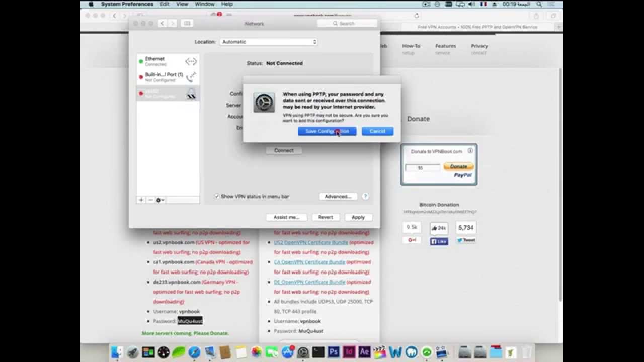Screen dimensions: 644x362
Task: Open How-To in the VPNBook navigation
Action: click(x=411, y=46)
